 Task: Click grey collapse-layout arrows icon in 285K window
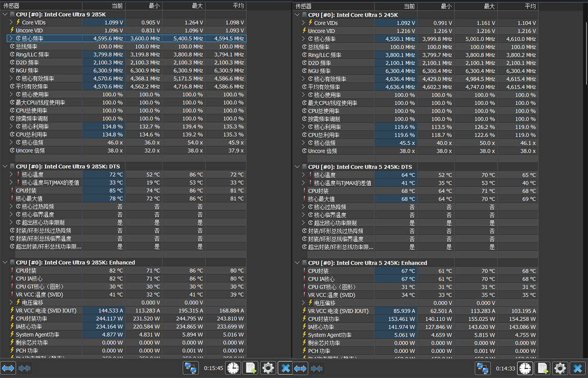pos(24,368)
